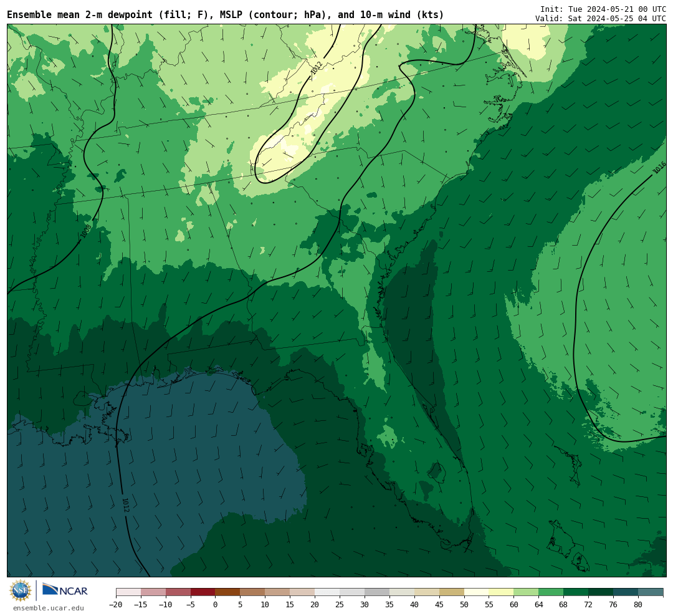Pick the 64 to 68 green colorbar swatch
This screenshot has width=673, height=616.
(551, 592)
